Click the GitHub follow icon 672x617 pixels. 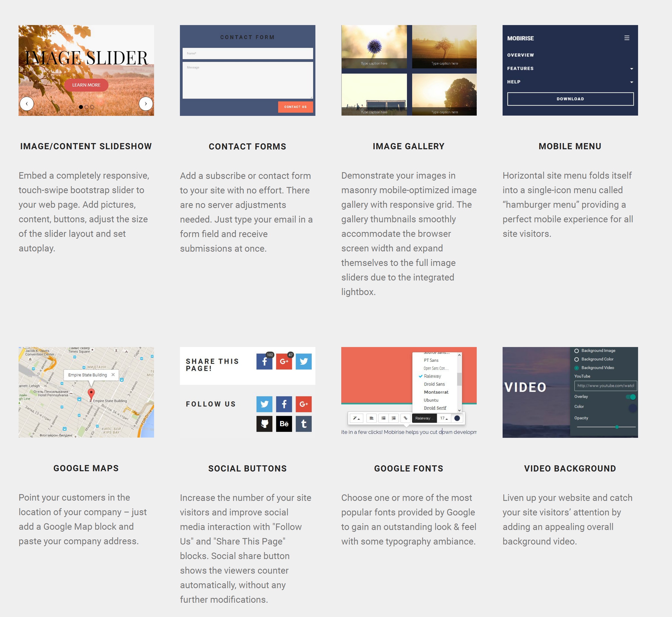coord(264,424)
